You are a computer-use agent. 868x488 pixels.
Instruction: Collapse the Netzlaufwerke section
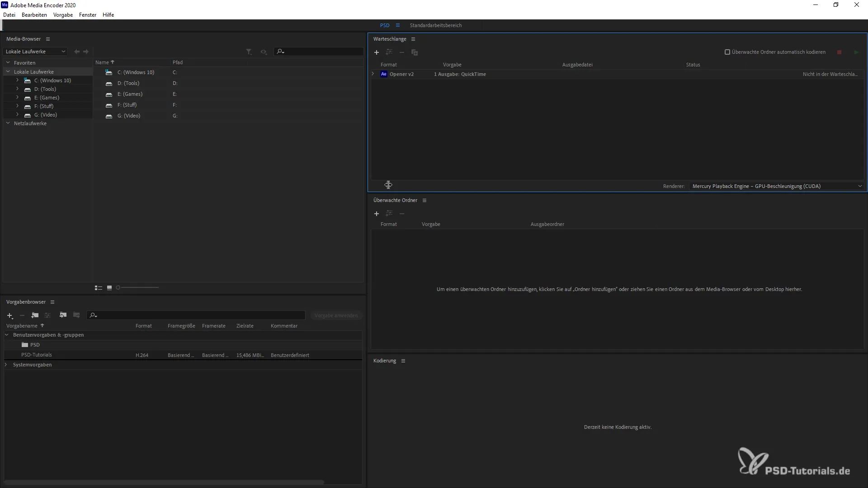click(x=8, y=123)
